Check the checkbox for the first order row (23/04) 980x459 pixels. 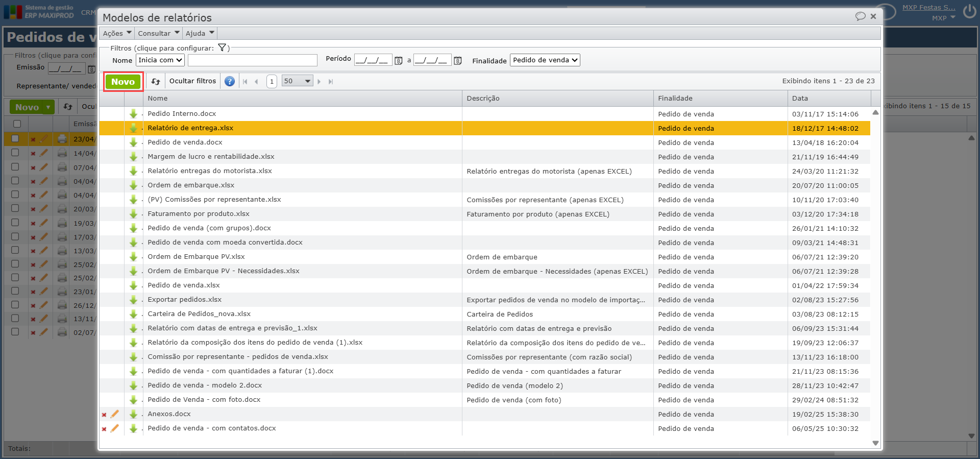(x=15, y=138)
